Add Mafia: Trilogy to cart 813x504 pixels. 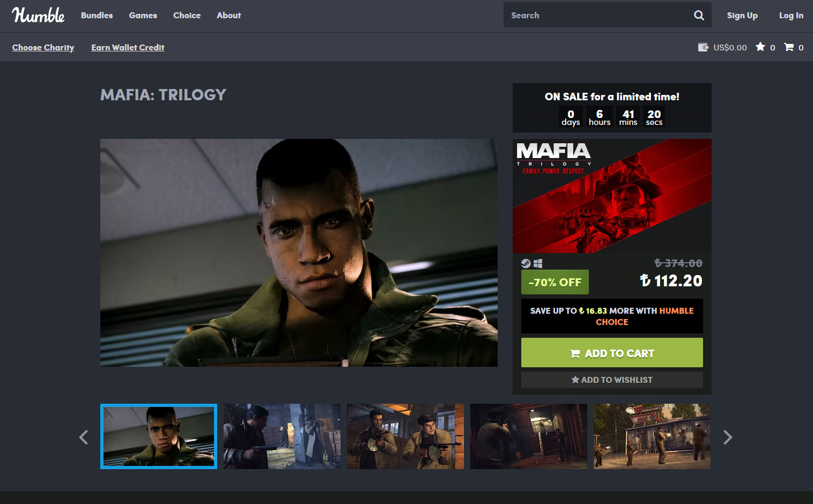point(612,353)
